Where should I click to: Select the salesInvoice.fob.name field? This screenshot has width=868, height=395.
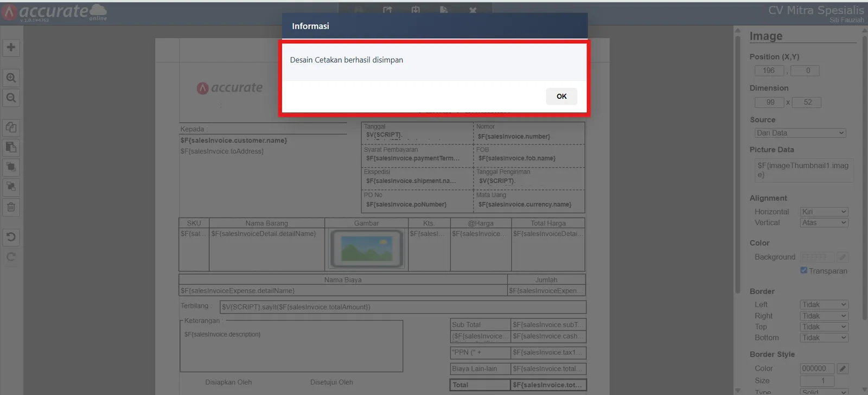click(517, 158)
